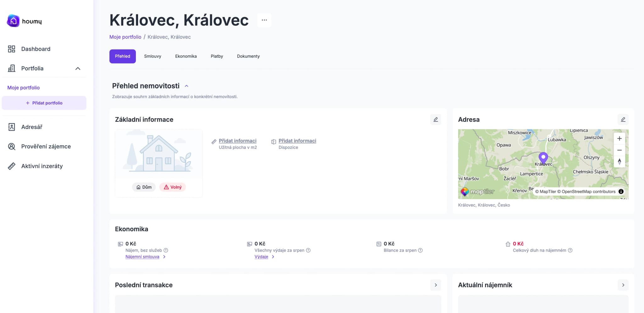Click the purple map pin on Královec
Viewport: 644px width, 313px height.
(543, 157)
